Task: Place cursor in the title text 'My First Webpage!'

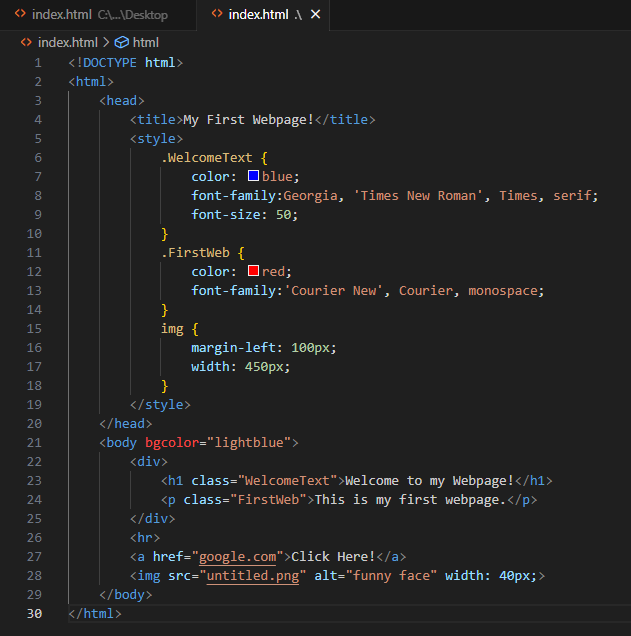Action: click(248, 119)
